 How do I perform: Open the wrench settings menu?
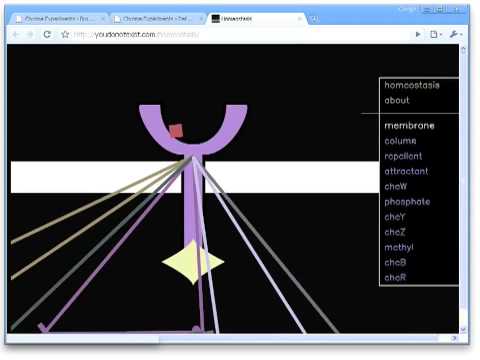455,34
